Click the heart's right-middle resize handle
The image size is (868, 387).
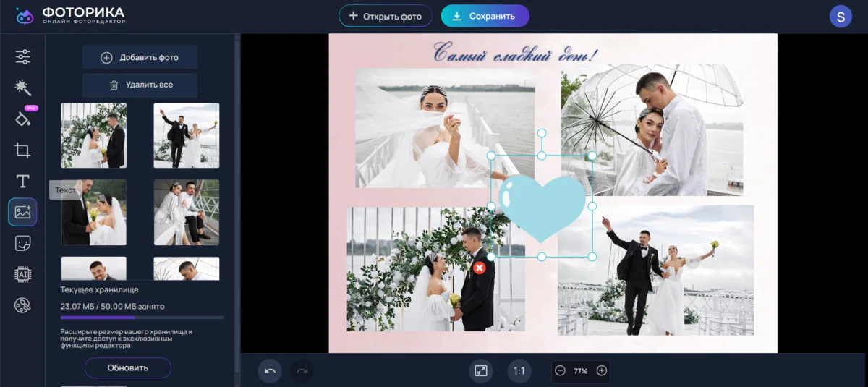pyautogui.click(x=592, y=206)
